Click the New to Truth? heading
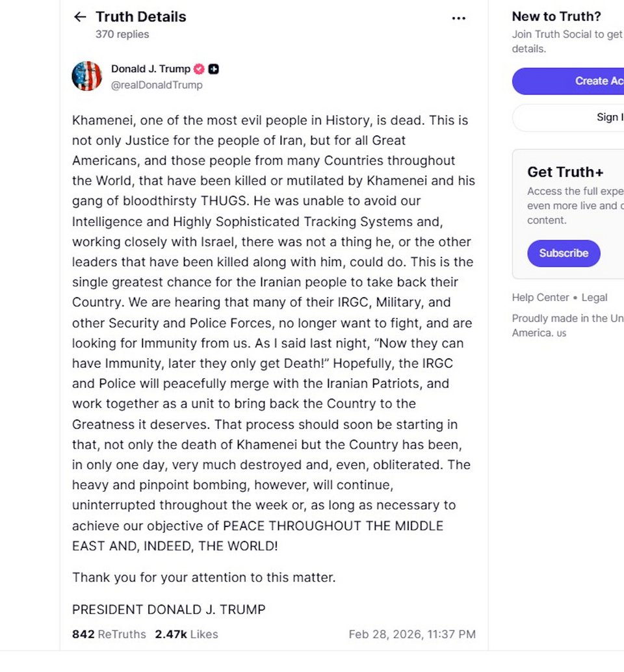The height and width of the screenshot is (672, 624). click(x=556, y=17)
